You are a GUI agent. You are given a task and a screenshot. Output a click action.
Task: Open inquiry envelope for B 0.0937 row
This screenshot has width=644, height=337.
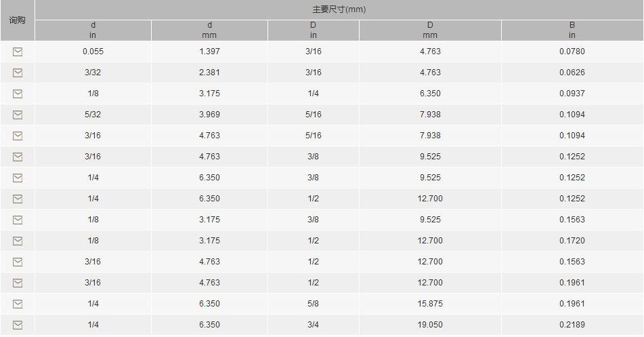(18, 94)
